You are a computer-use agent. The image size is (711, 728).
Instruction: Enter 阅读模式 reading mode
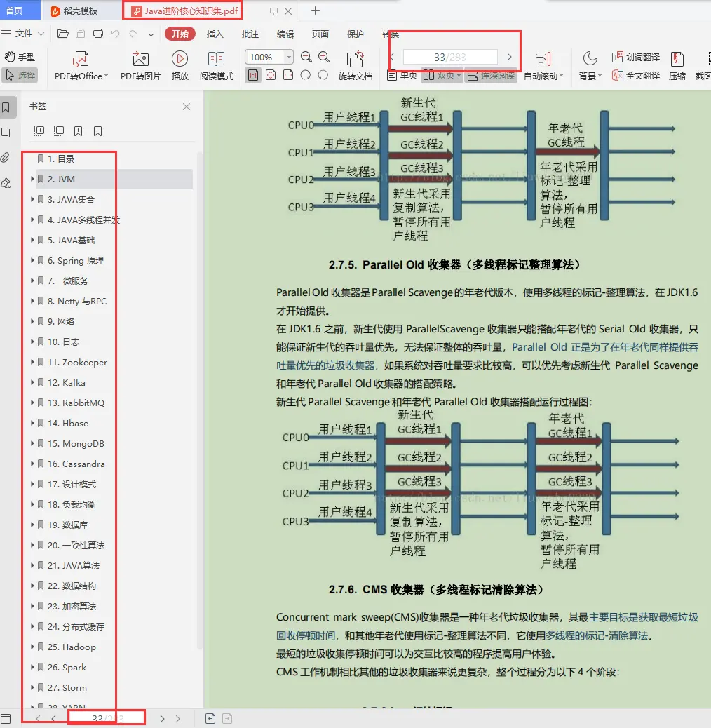[217, 65]
